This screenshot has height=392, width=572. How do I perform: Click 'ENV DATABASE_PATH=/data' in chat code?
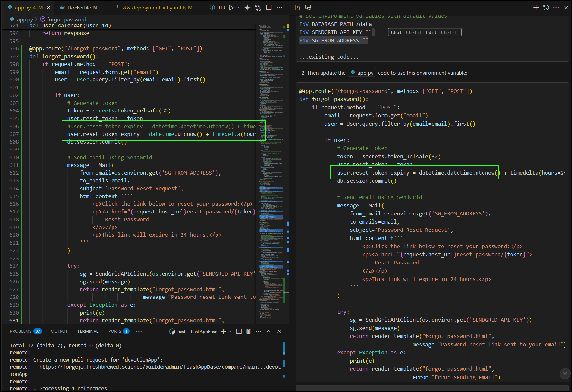coord(335,24)
